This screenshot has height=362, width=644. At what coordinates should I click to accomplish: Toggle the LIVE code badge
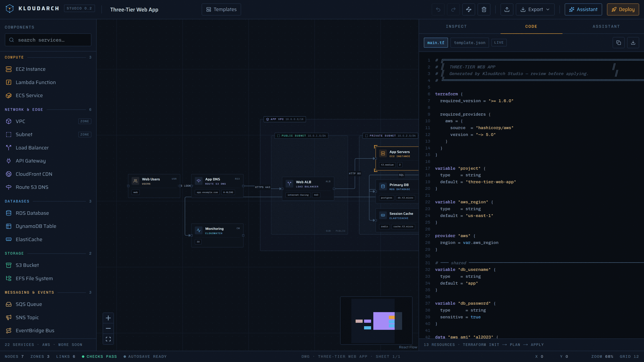click(499, 43)
